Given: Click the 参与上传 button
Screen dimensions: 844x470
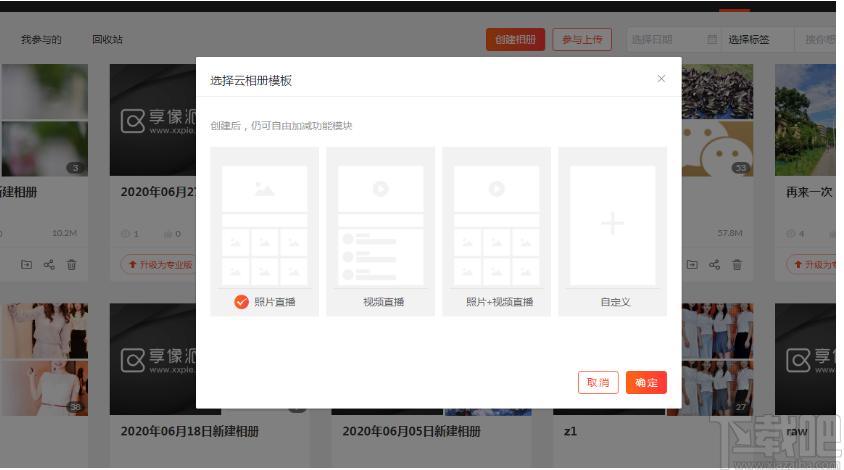Looking at the screenshot, I should 582,39.
